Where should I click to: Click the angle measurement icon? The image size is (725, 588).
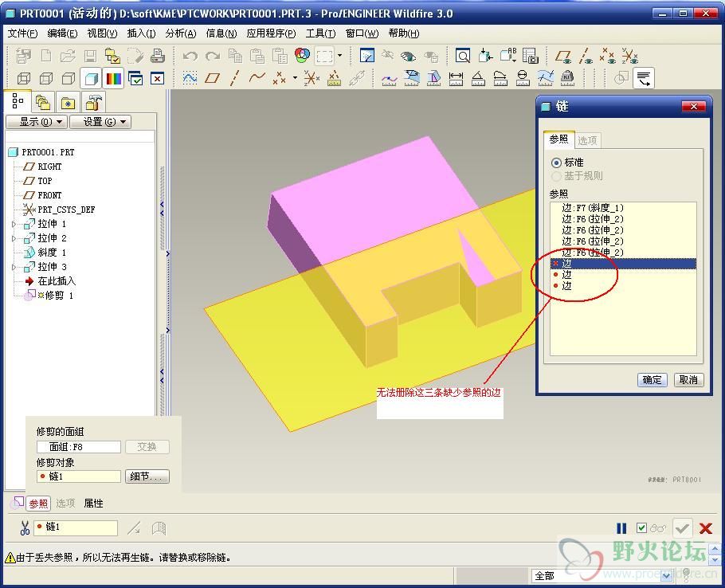(478, 78)
